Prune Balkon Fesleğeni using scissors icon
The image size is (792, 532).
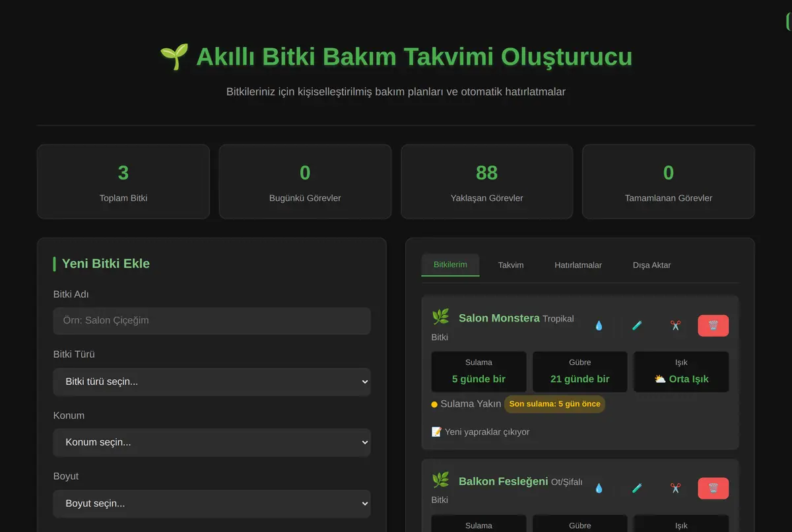[x=675, y=488]
